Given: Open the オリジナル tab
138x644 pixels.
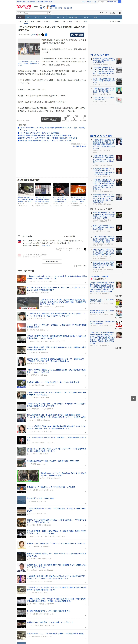Looking at the screenshot, I should click(60, 17).
